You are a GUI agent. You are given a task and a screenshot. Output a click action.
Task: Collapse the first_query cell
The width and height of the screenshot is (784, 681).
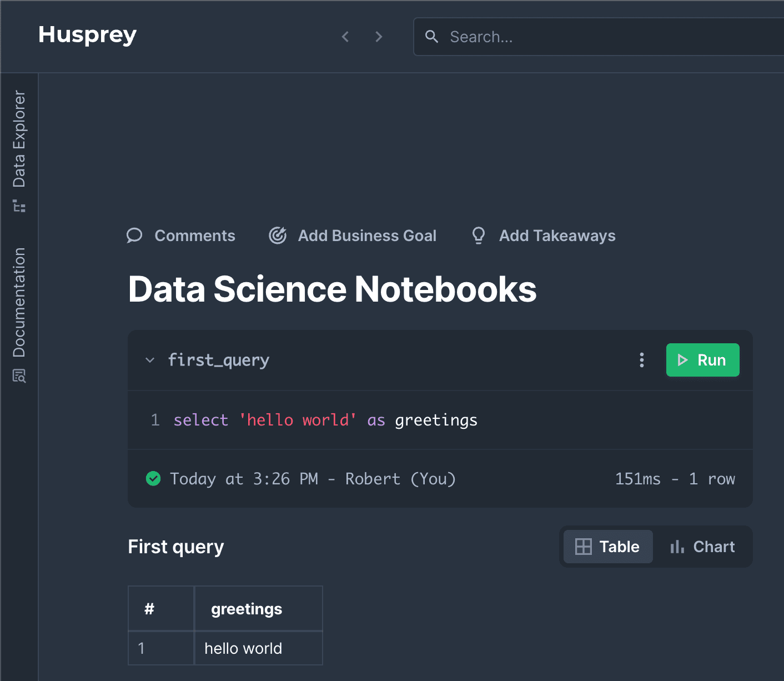(149, 360)
